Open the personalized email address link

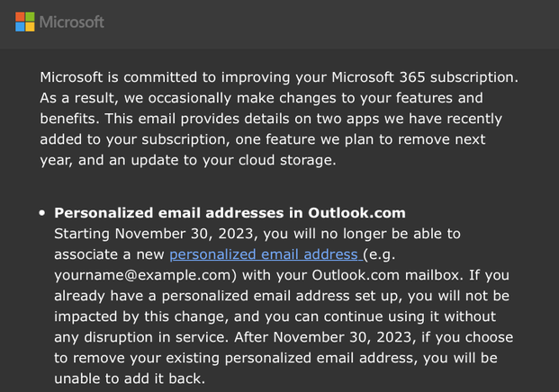tap(266, 254)
